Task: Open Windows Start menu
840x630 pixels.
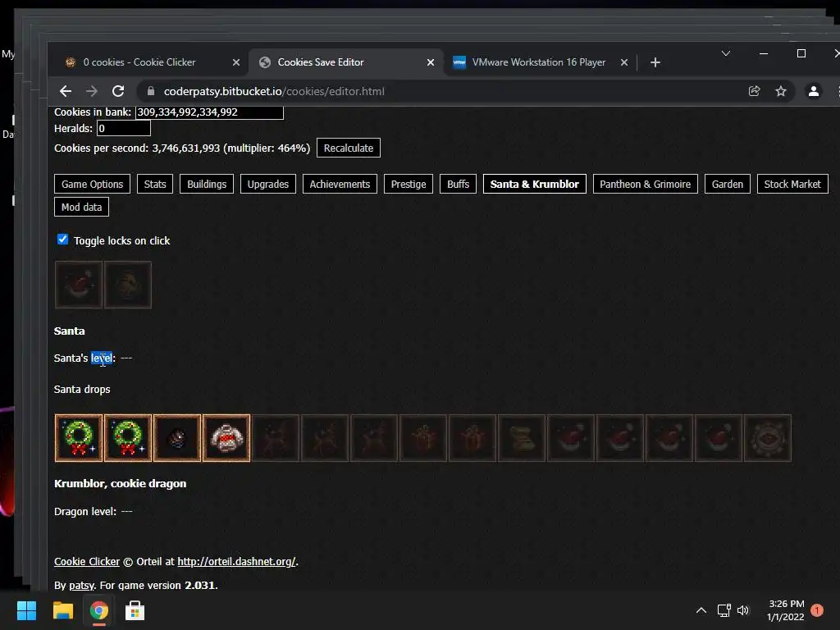Action: (26, 610)
